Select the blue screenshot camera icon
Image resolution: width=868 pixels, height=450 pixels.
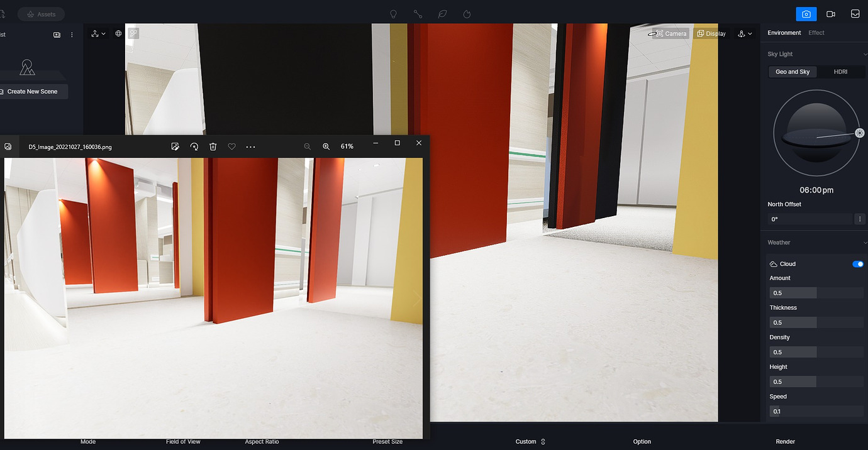point(806,13)
